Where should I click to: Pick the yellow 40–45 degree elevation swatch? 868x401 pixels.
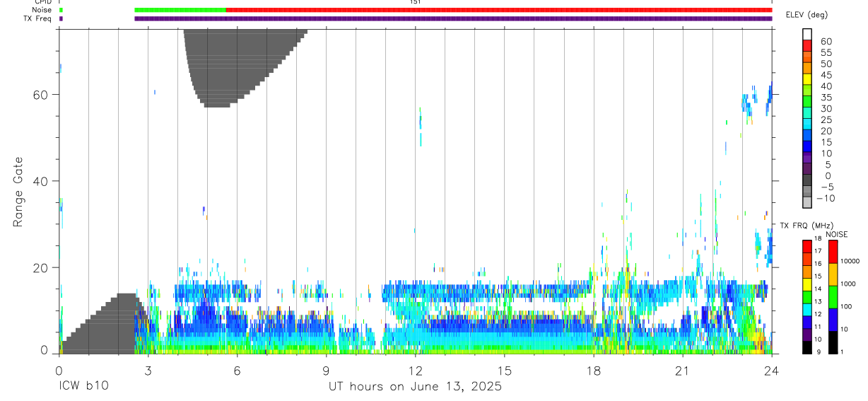(x=807, y=79)
